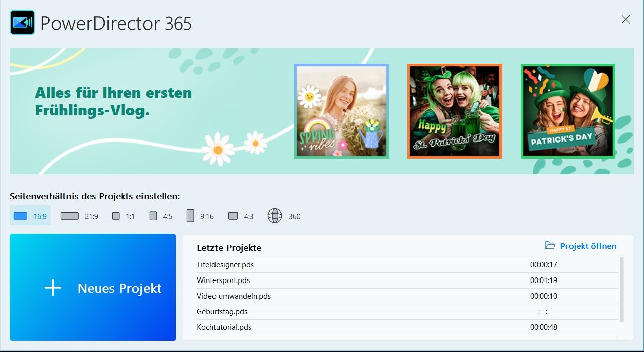644x352 pixels.
Task: Create a new project with Neues Projekt
Action: (x=119, y=288)
